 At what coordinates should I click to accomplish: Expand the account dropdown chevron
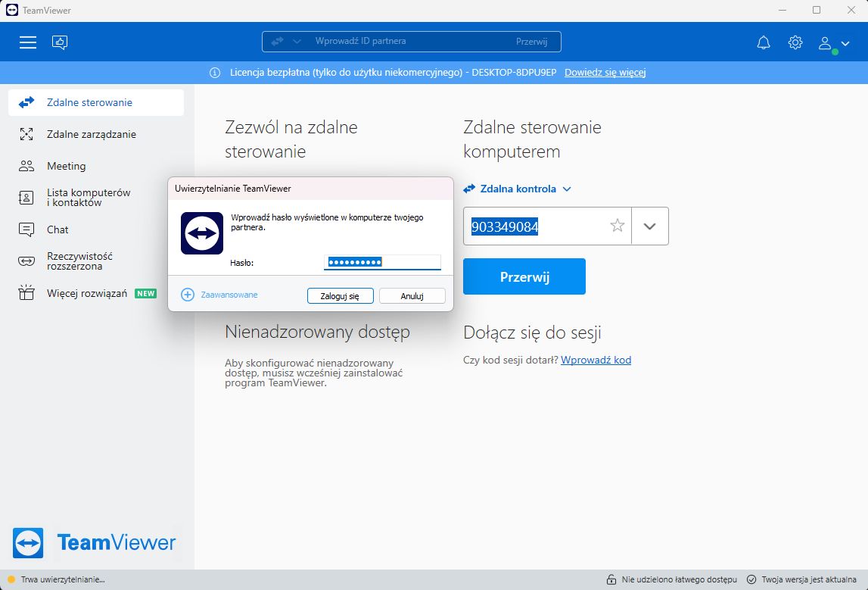[845, 42]
